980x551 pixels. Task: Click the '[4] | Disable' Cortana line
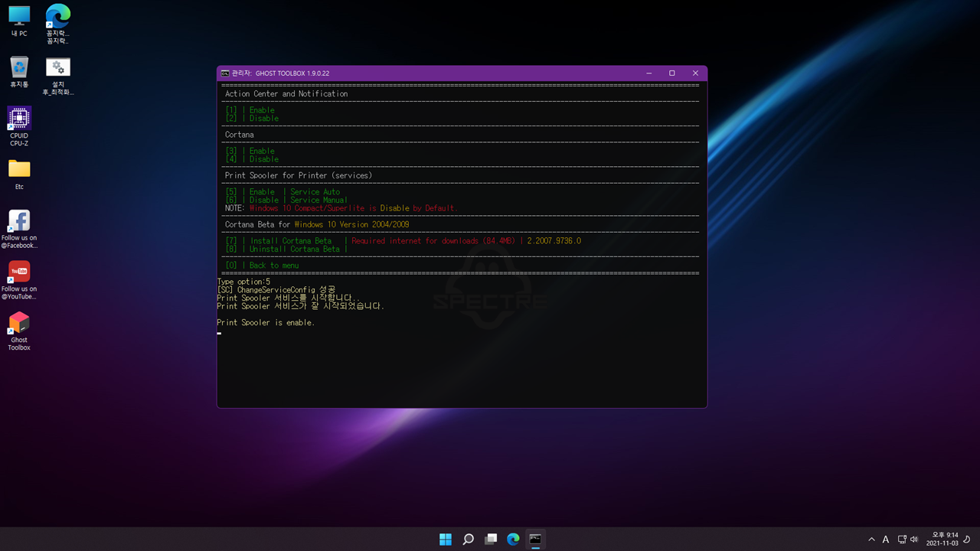click(x=252, y=159)
